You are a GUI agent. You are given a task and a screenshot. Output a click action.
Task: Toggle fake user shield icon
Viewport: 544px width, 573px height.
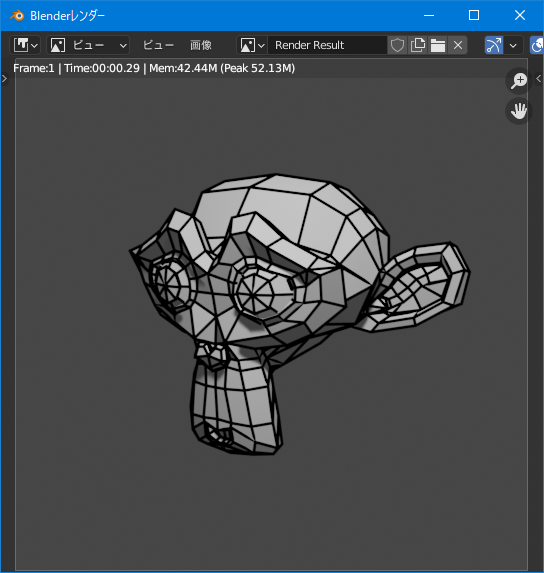tap(397, 45)
